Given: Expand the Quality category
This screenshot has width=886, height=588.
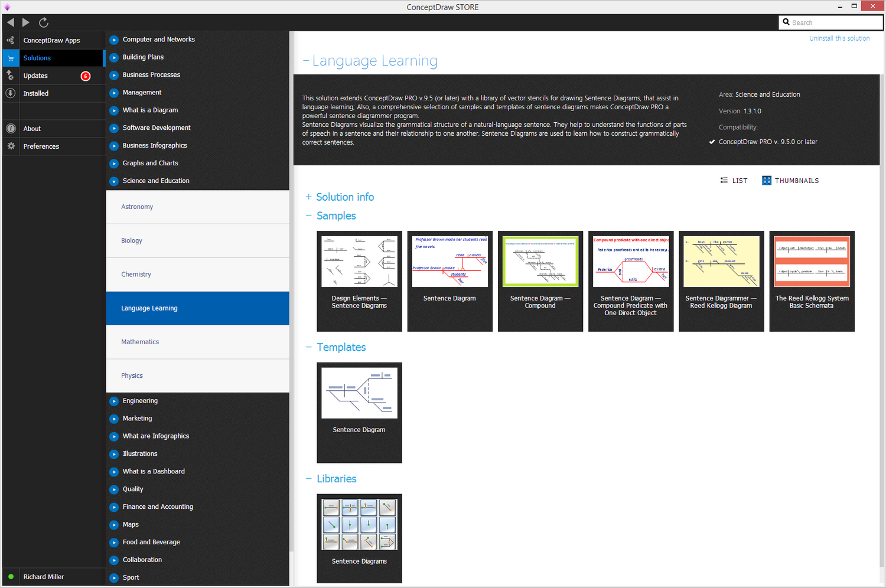Looking at the screenshot, I should tap(114, 489).
